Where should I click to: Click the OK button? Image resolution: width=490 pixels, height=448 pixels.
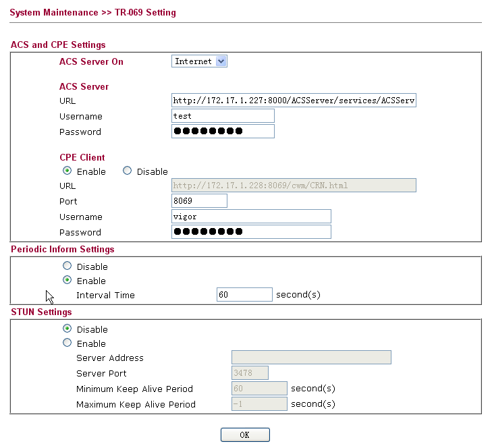pos(245,435)
